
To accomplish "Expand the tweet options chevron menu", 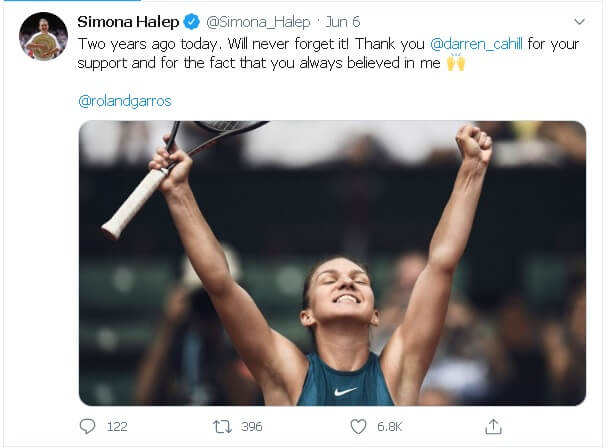I will [579, 21].
